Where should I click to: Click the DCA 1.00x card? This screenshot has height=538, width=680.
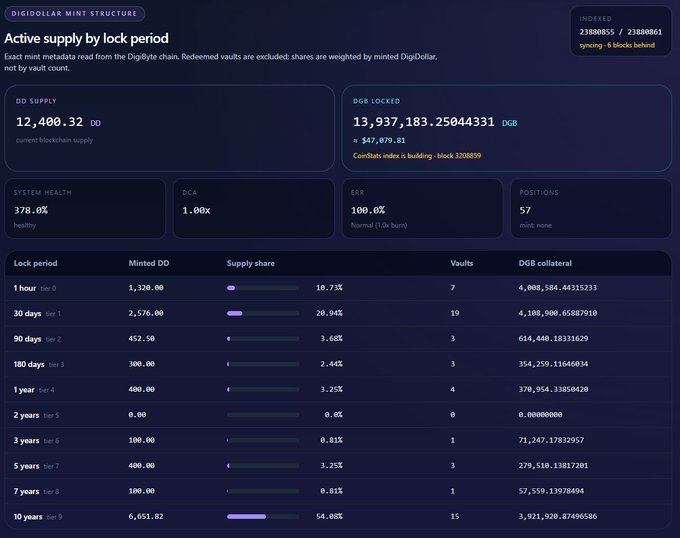coord(254,209)
